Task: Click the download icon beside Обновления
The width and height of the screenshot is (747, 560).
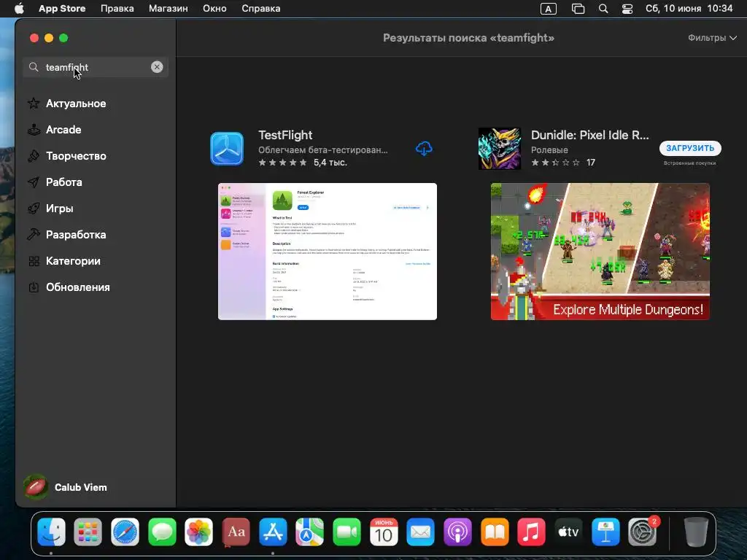Action: [x=34, y=287]
